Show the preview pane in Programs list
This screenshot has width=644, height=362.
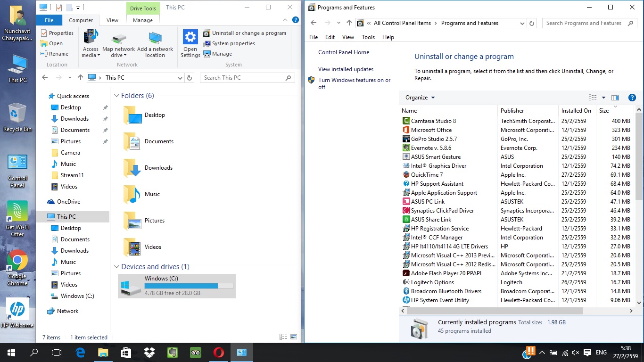615,98
